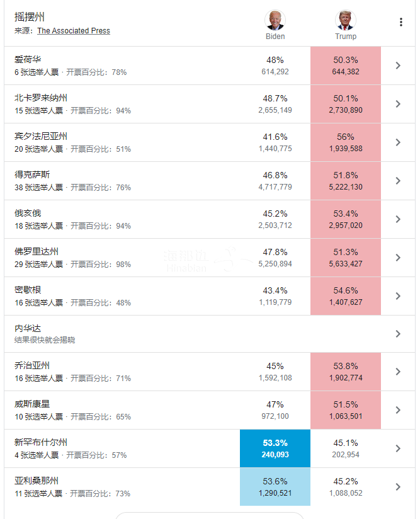Expand the 佛罗里达州 row chevron

pyautogui.click(x=398, y=258)
